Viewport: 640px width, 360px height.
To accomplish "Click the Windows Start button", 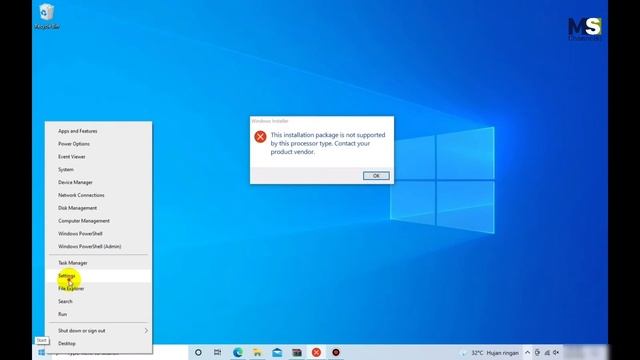I will click(x=42, y=352).
